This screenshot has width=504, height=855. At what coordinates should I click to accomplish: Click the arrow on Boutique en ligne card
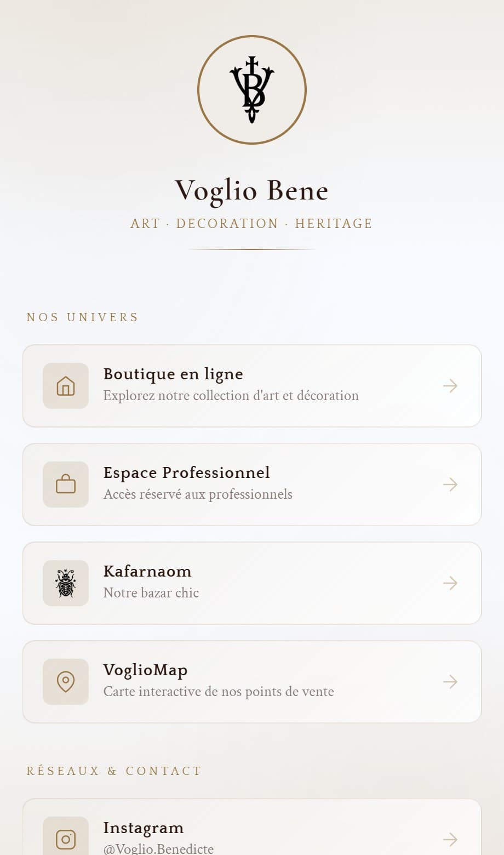[x=450, y=386]
